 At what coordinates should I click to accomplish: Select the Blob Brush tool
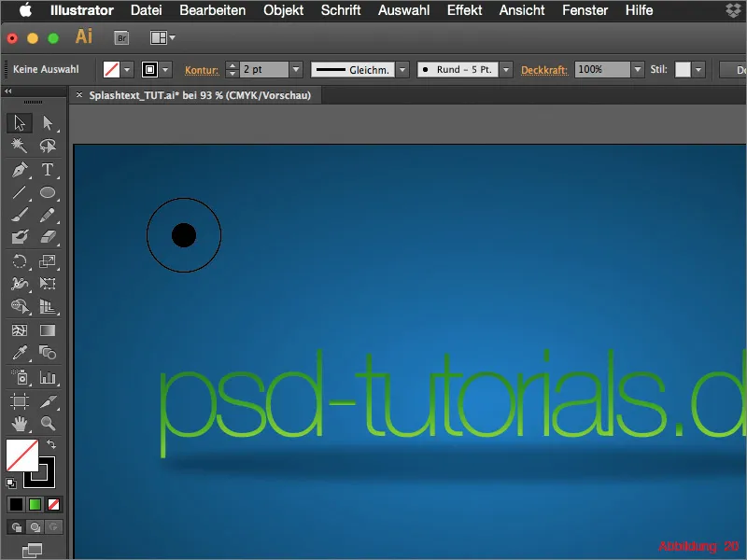point(20,237)
